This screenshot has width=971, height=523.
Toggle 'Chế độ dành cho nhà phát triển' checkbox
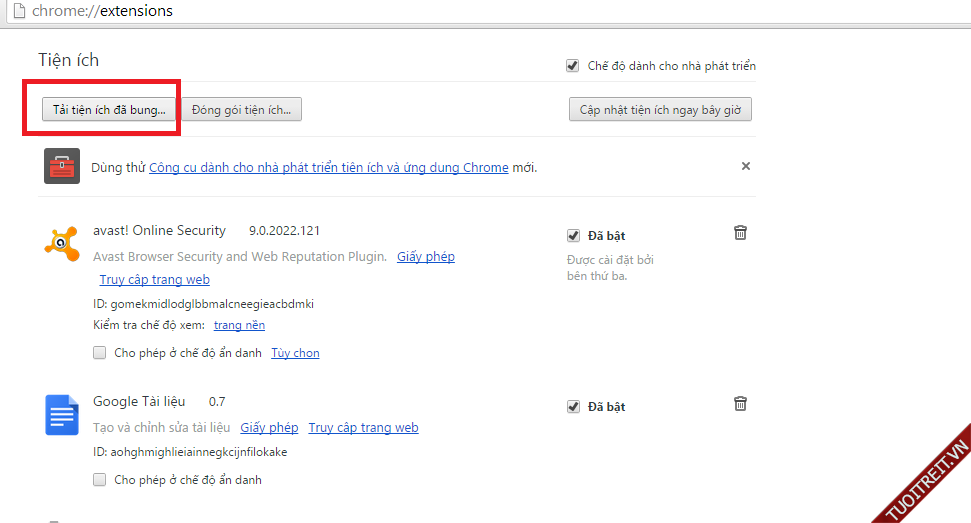coord(573,66)
